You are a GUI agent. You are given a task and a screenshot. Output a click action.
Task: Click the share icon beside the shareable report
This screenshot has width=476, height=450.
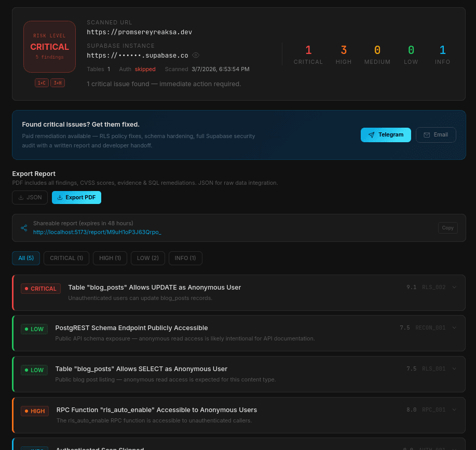24,228
